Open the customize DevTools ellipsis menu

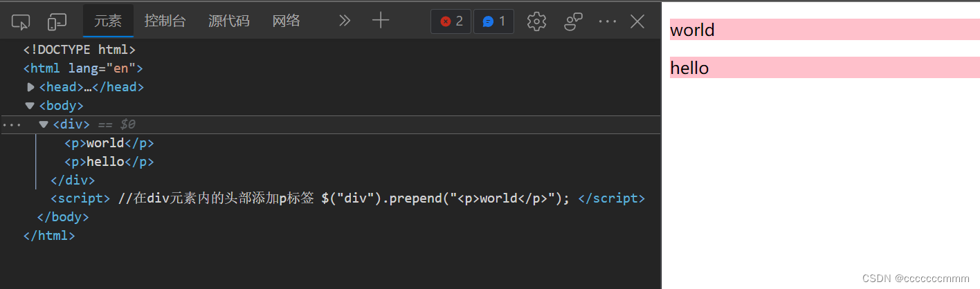tap(607, 21)
